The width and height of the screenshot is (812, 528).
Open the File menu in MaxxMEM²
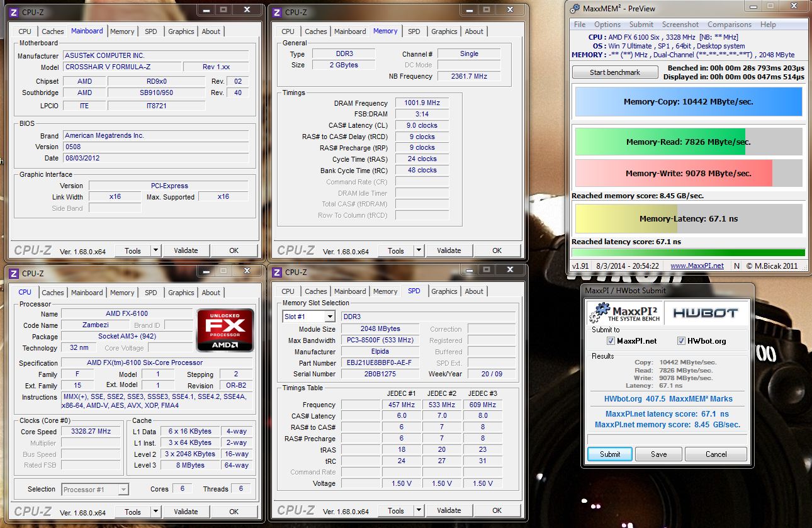point(580,25)
